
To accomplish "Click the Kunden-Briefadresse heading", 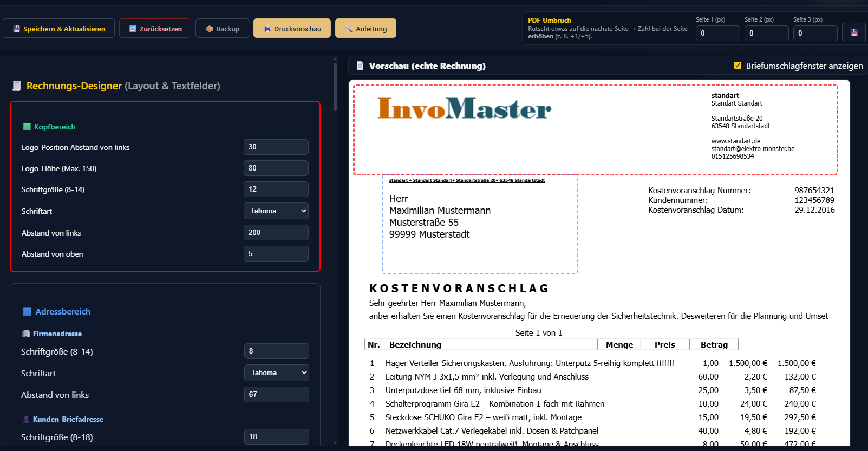I will (x=68, y=419).
